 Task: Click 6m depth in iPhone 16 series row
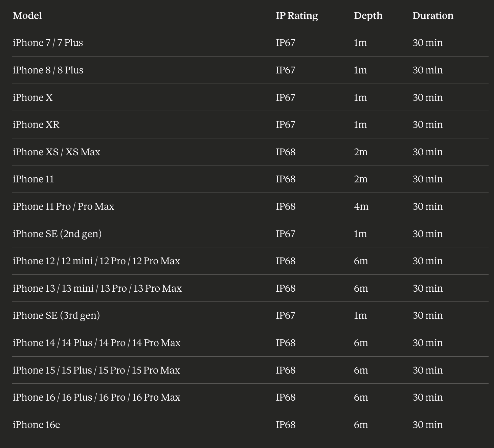[361, 397]
